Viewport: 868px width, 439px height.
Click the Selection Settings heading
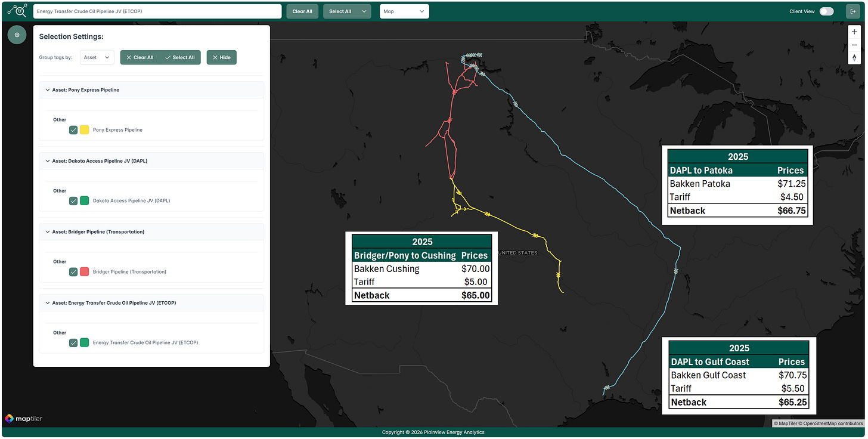coord(71,36)
